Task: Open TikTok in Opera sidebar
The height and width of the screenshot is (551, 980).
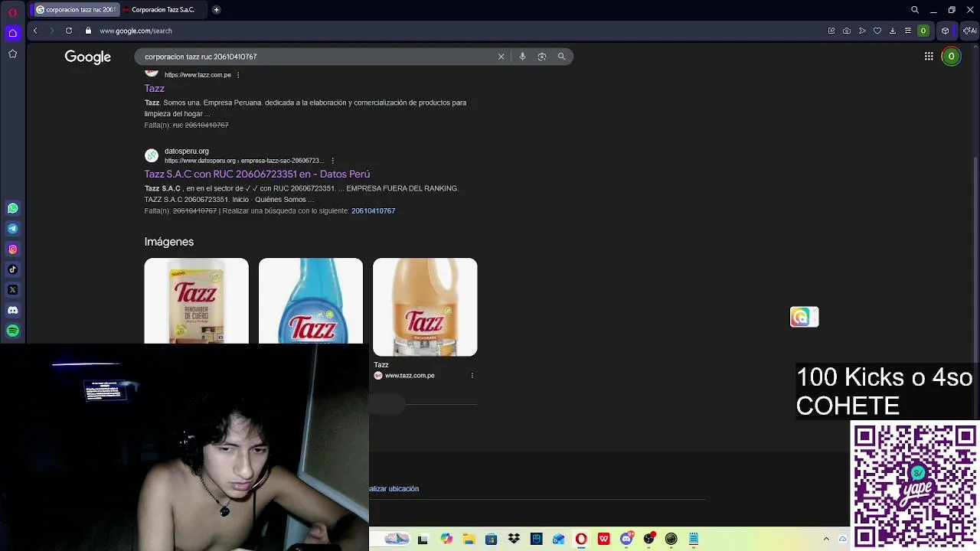Action: (12, 269)
